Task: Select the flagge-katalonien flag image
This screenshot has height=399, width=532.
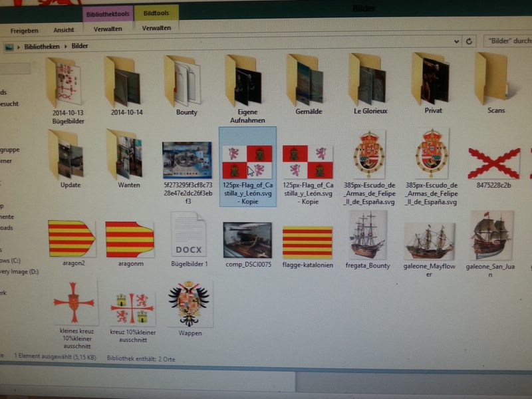Action: pos(307,241)
